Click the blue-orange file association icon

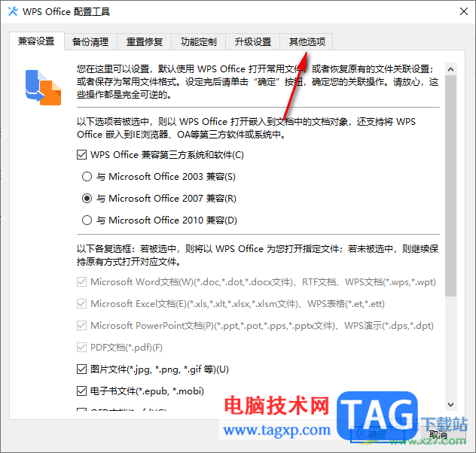pyautogui.click(x=43, y=87)
